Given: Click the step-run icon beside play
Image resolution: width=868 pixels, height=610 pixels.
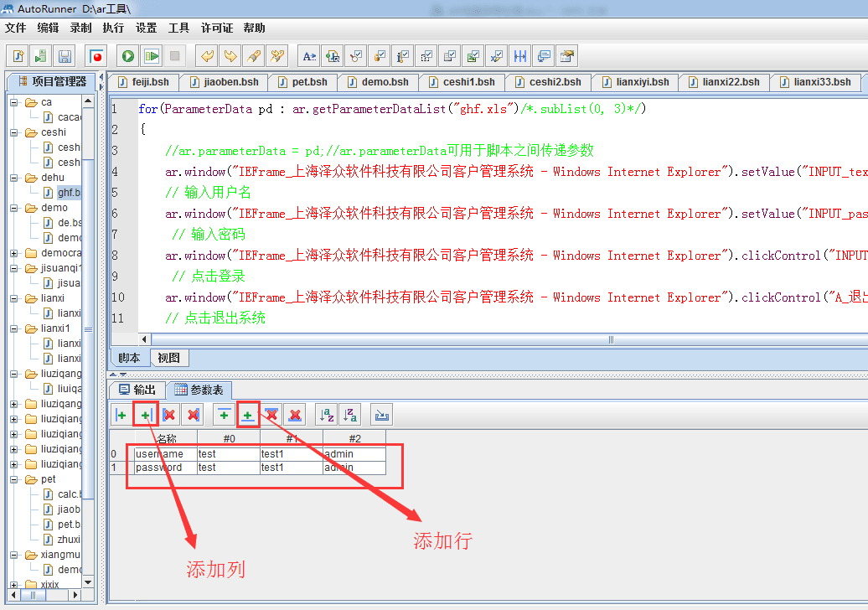Looking at the screenshot, I should pyautogui.click(x=151, y=56).
